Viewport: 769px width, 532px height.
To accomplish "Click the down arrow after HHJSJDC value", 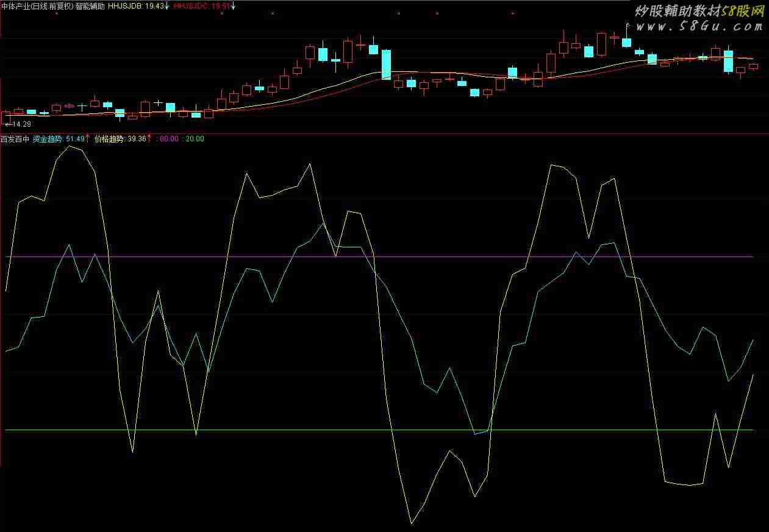I will (x=233, y=6).
